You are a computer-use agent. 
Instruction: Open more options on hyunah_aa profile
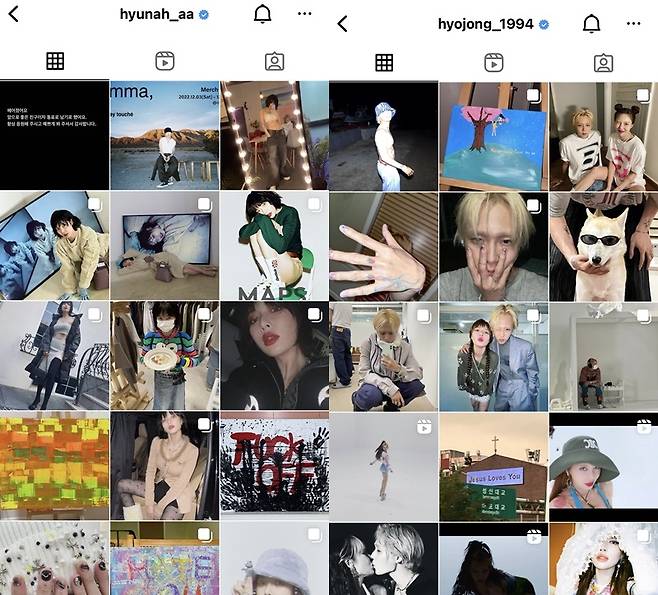[x=305, y=15]
